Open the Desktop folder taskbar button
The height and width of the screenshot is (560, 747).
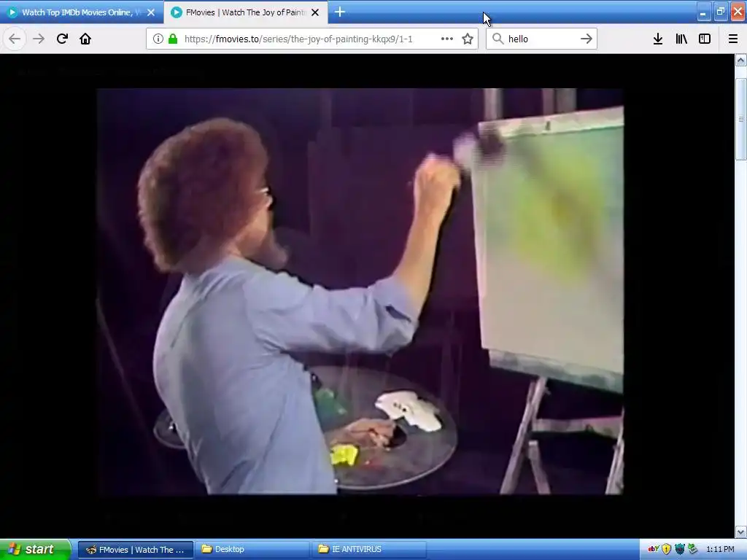coord(253,550)
